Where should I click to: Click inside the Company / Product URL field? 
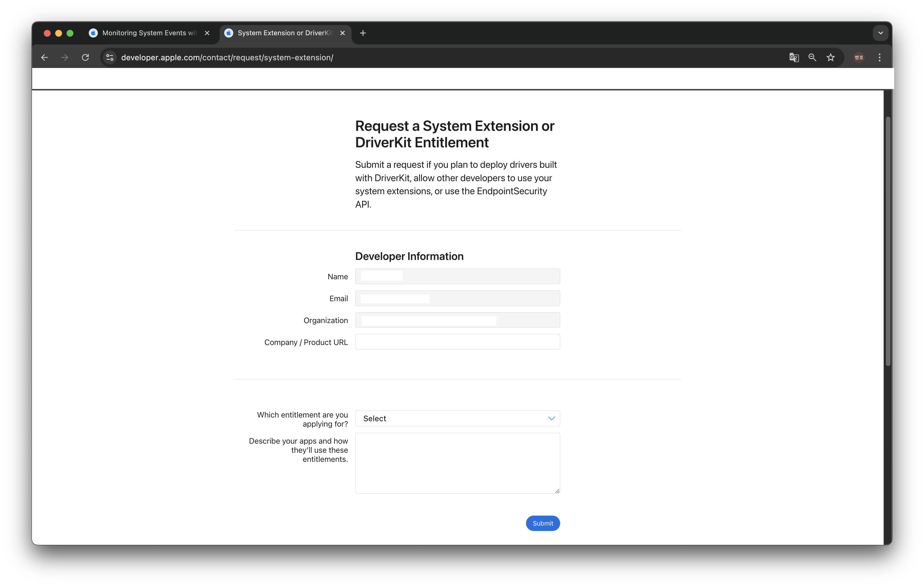pos(457,342)
